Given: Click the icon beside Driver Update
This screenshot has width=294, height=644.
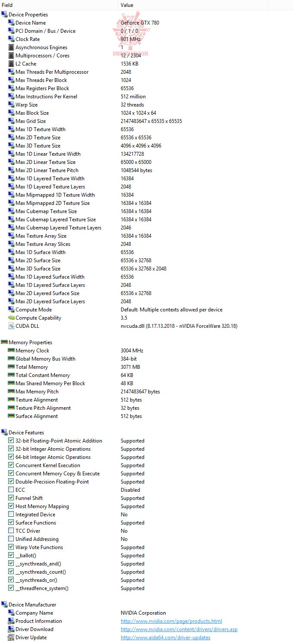Looking at the screenshot, I should coord(11,638).
